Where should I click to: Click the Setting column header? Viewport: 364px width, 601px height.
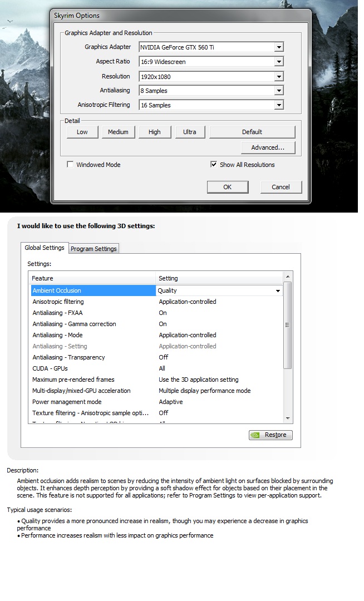coord(219,278)
